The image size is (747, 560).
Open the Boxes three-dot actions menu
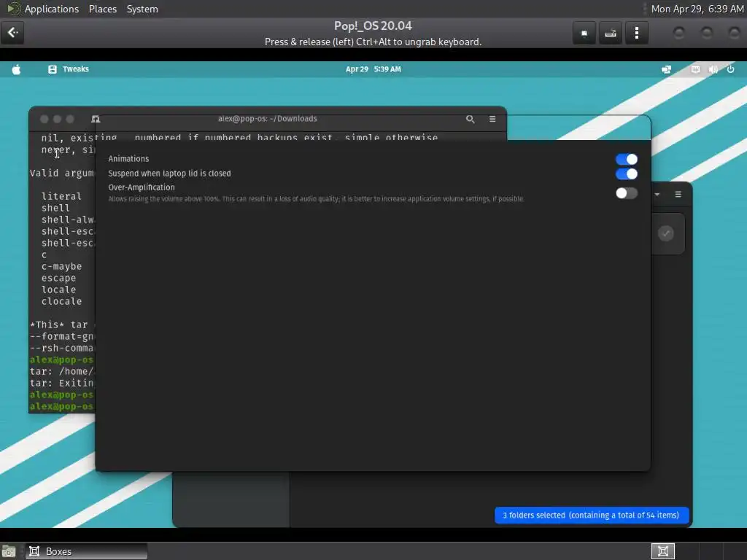pyautogui.click(x=636, y=33)
